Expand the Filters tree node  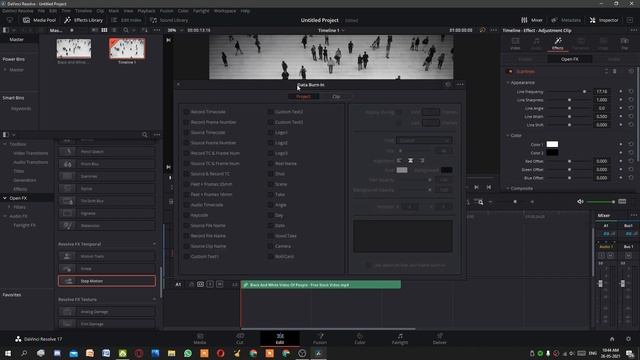9,207
